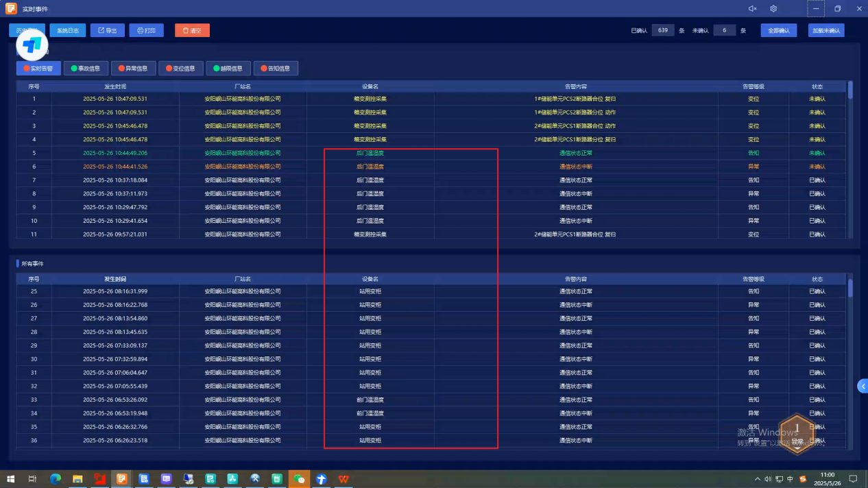Click the 加载未确认 button

(826, 31)
